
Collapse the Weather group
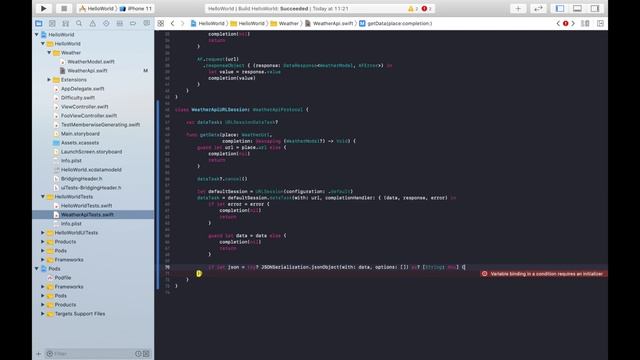pyautogui.click(x=49, y=53)
